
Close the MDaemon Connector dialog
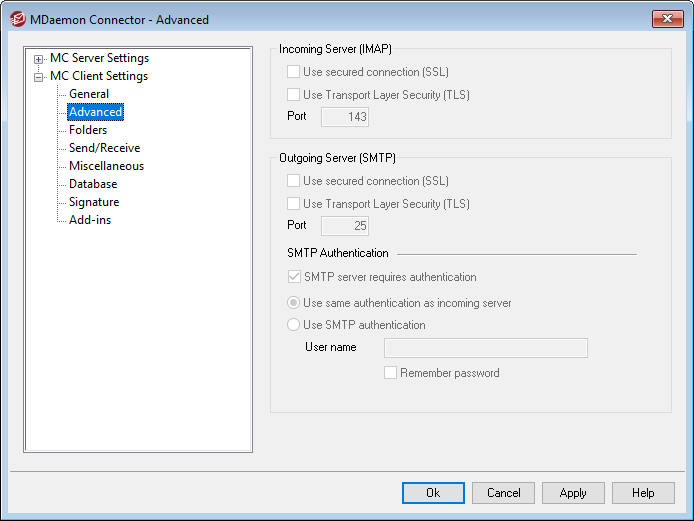667,18
